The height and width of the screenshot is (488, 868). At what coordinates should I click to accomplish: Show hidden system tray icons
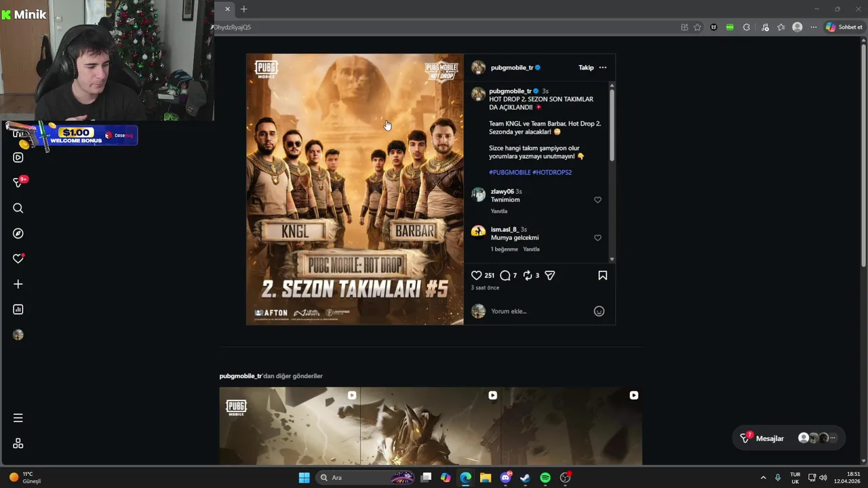(x=763, y=478)
